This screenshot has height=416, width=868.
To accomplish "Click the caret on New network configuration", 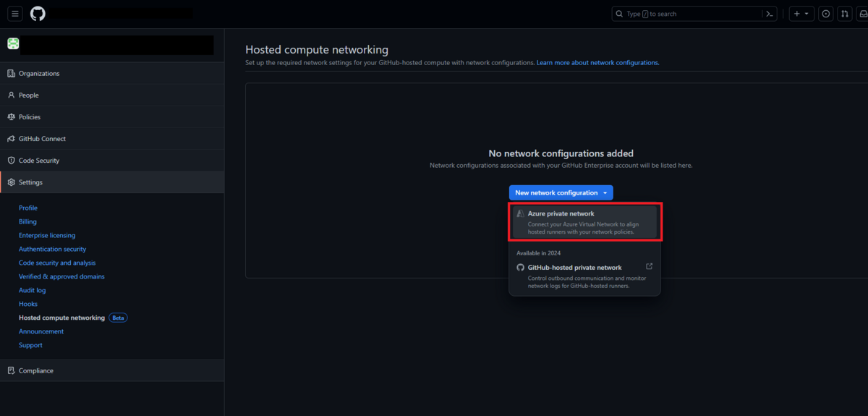I will (x=605, y=193).
